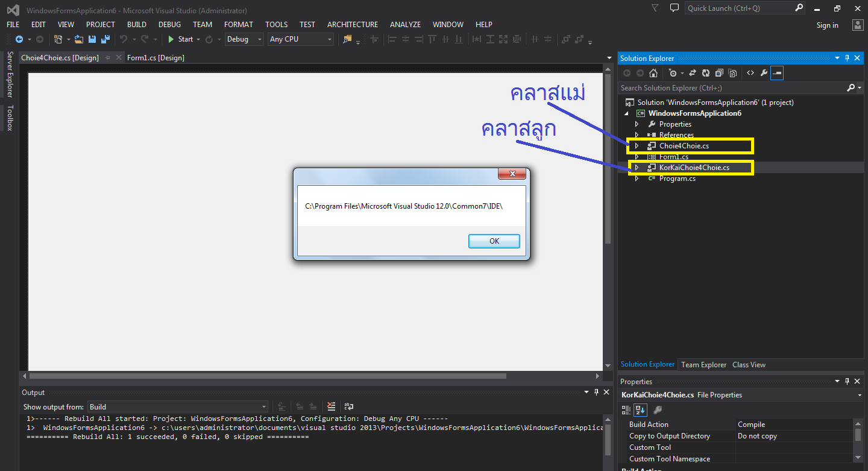Select the KorKaiChoie4Choie.cs file

point(694,168)
